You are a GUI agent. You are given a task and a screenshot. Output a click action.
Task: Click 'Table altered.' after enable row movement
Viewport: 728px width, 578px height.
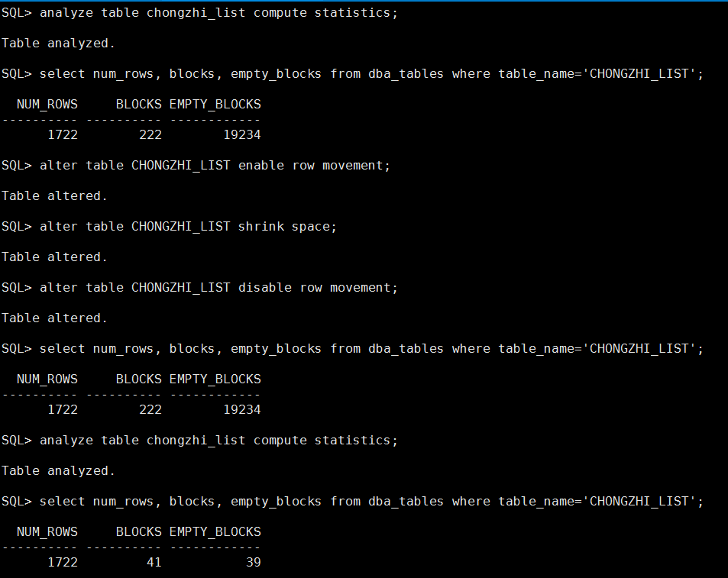click(54, 195)
